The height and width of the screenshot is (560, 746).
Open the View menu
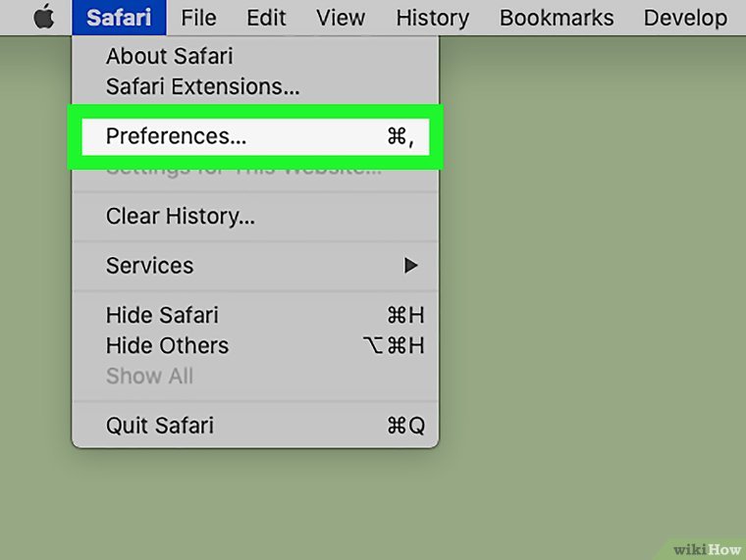341,18
